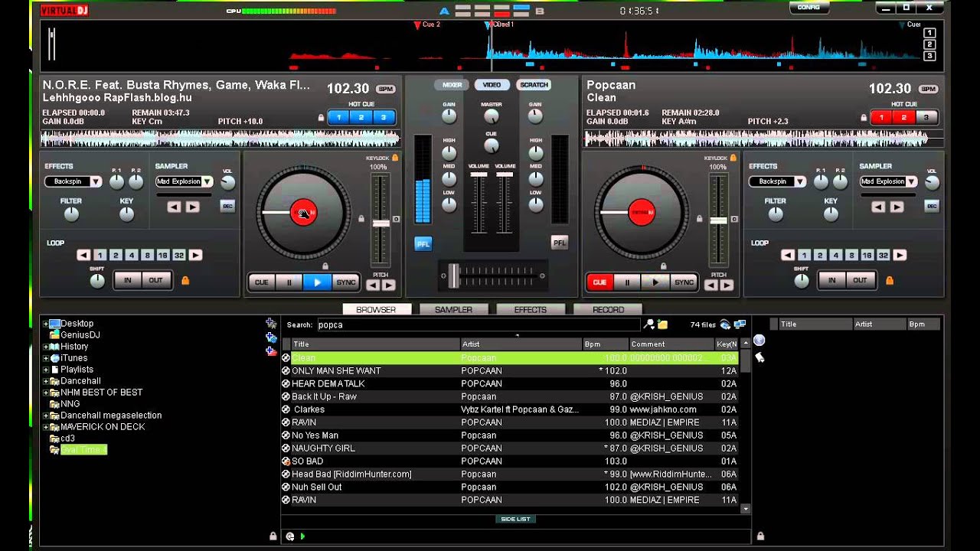This screenshot has width=980, height=551.
Task: Trigger hot cue 2 on right deck
Action: point(903,117)
